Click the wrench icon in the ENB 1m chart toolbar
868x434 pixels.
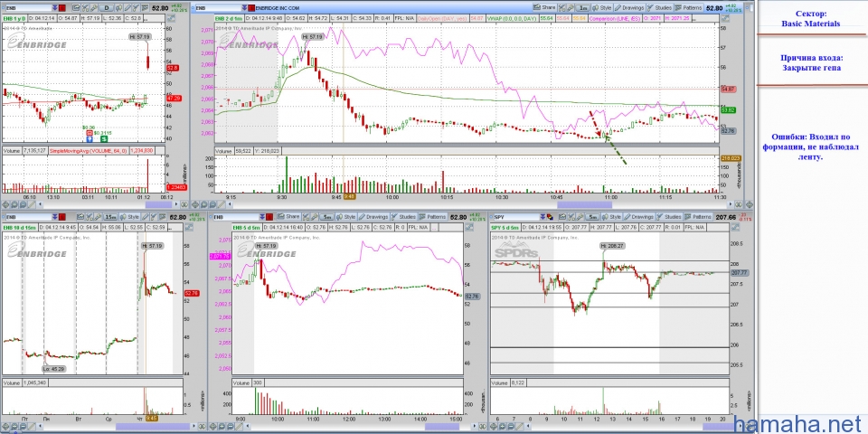pyautogui.click(x=571, y=7)
